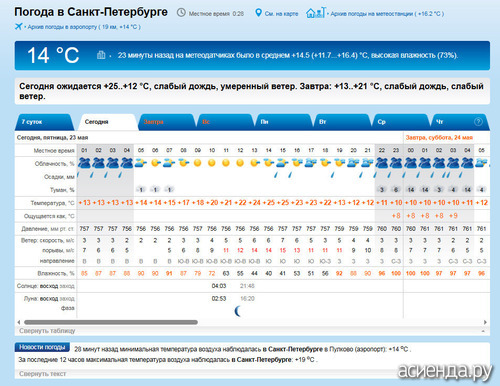Open Архив погоды на метеостанции link

coord(387,14)
